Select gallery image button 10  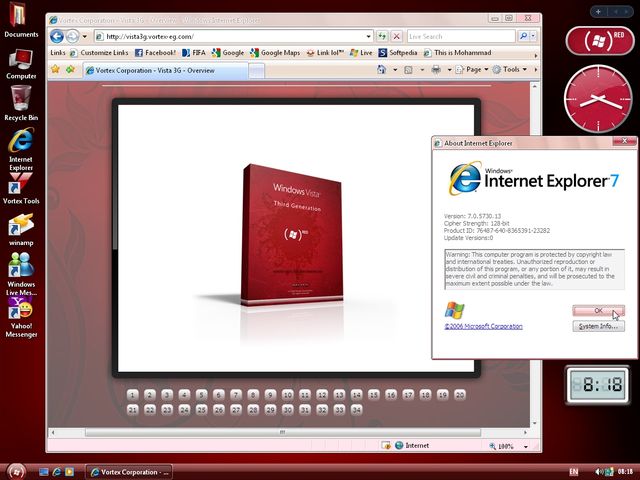pyautogui.click(x=287, y=395)
